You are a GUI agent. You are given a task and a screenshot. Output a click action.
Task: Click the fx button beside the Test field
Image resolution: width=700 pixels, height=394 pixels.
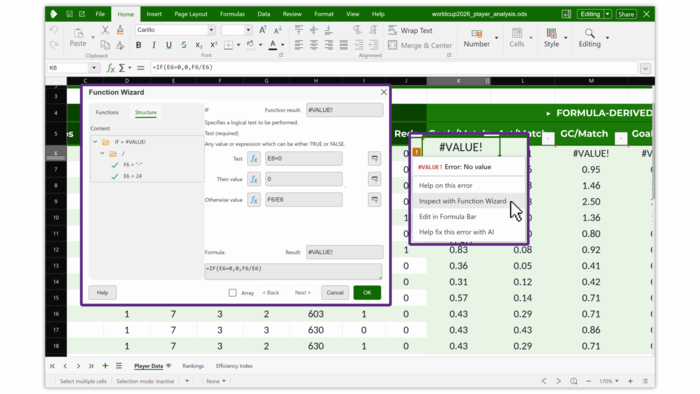[x=254, y=158]
